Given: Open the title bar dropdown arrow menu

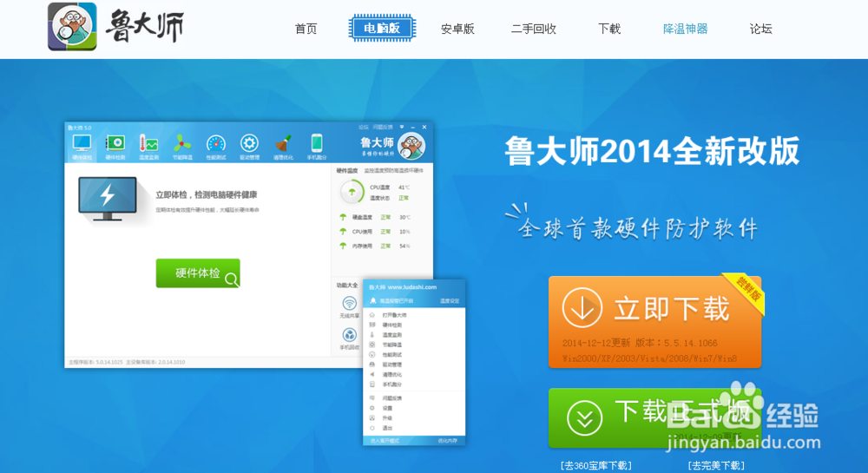Looking at the screenshot, I should click(402, 128).
